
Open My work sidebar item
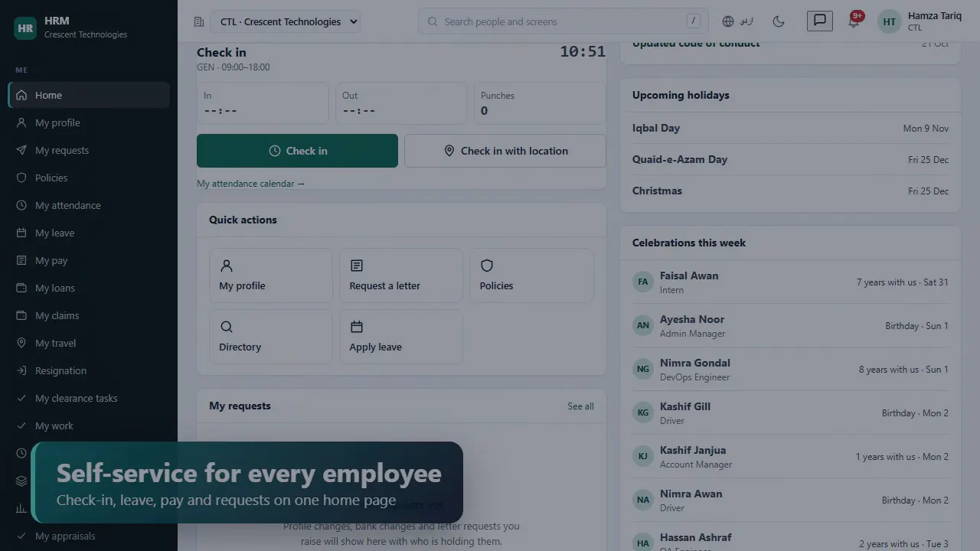point(89,425)
